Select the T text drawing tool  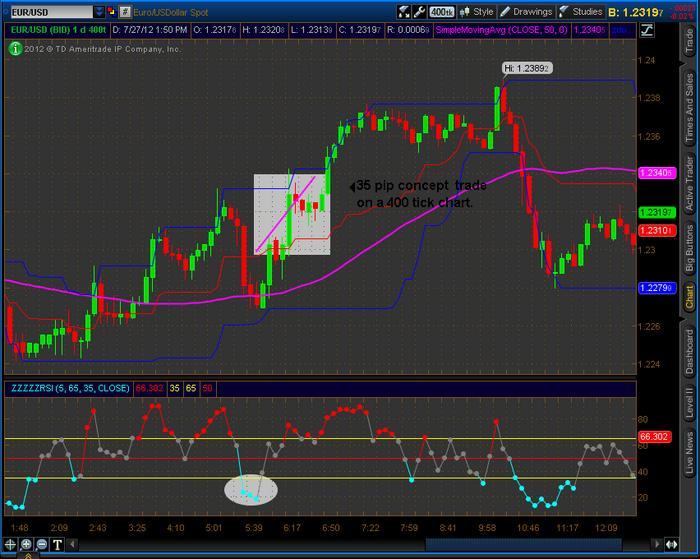[x=58, y=544]
